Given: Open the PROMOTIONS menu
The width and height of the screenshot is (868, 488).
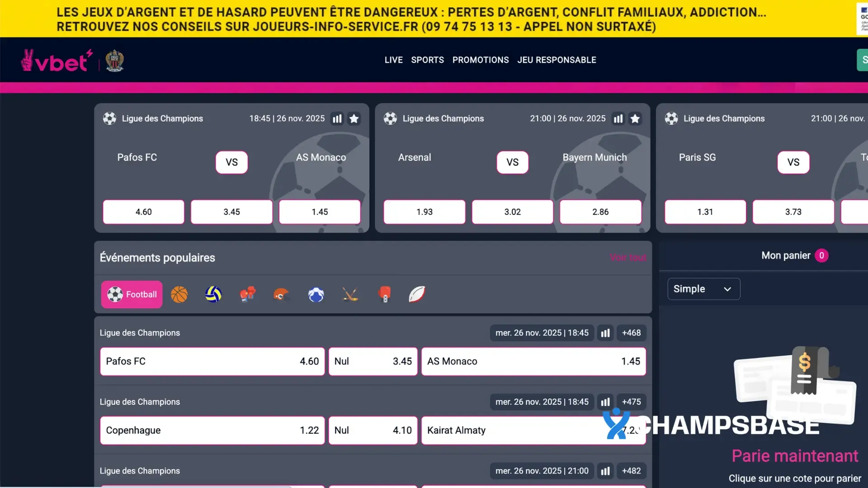Looking at the screenshot, I should pos(481,60).
